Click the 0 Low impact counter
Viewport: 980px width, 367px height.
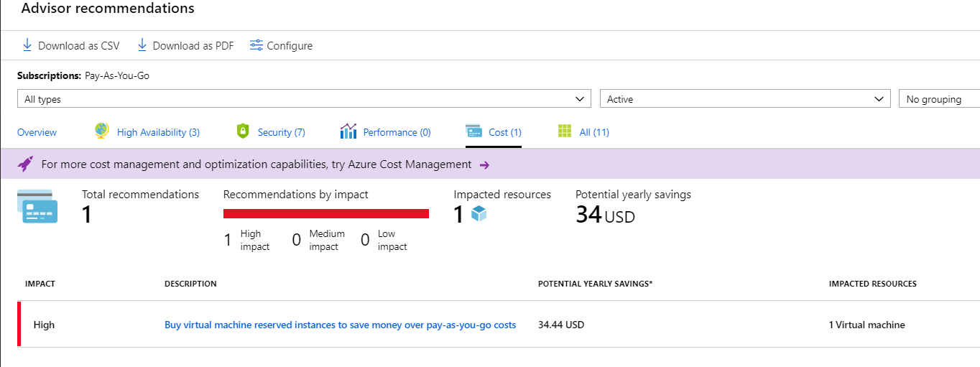pos(384,240)
